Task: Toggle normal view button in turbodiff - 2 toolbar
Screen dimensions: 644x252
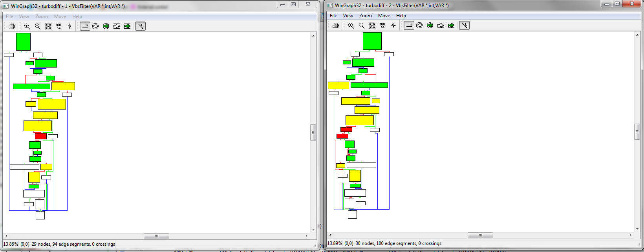Action: tap(409, 26)
